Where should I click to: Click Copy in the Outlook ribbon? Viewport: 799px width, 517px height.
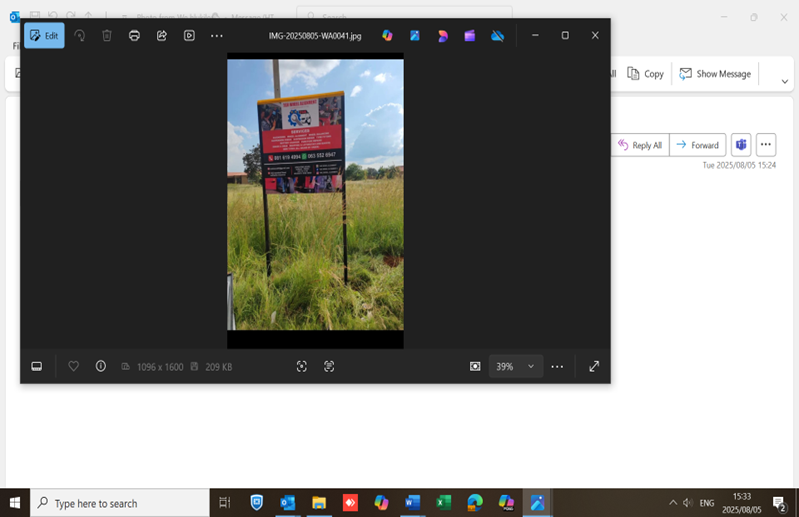(x=646, y=74)
